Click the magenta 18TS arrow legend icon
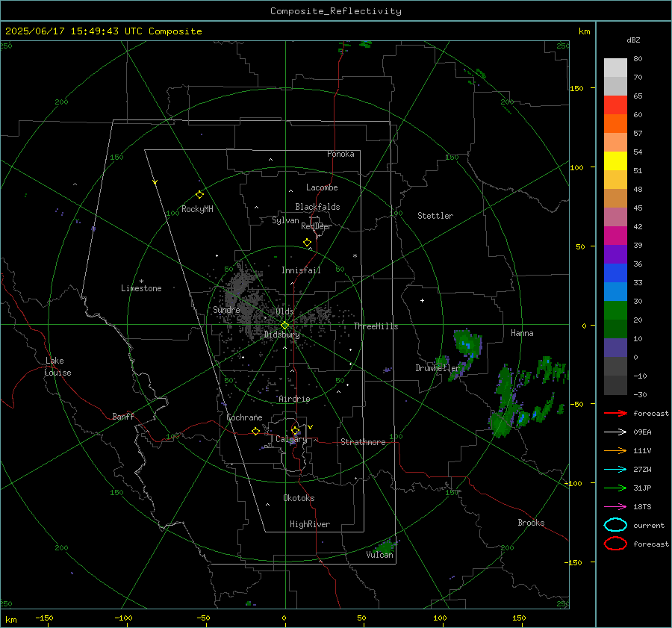The width and height of the screenshot is (672, 628). click(x=615, y=507)
